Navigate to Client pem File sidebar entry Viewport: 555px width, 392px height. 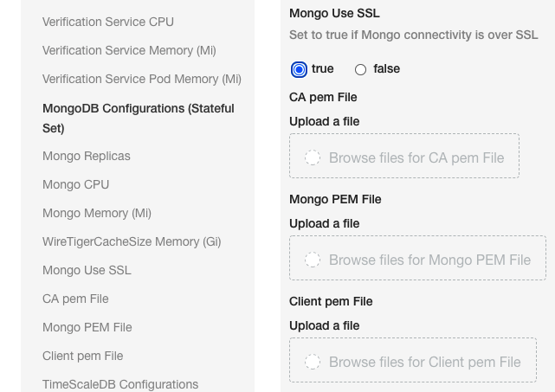(83, 356)
